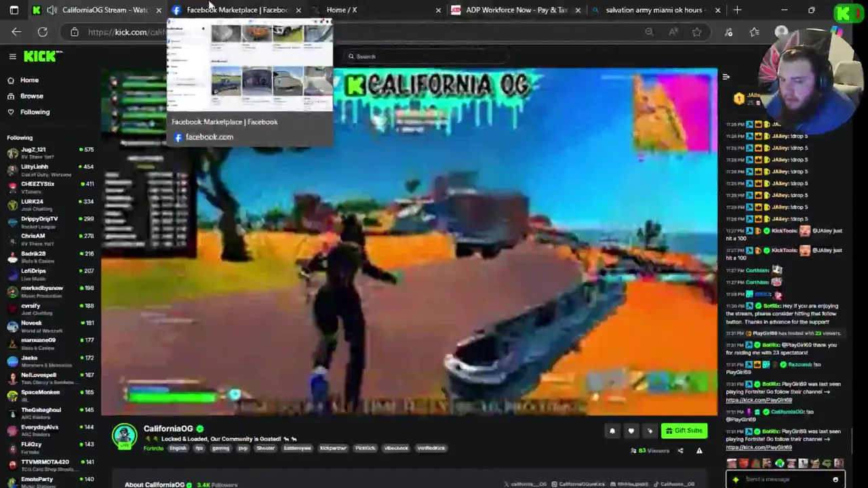Collapse chat with arrow icon

tap(726, 77)
